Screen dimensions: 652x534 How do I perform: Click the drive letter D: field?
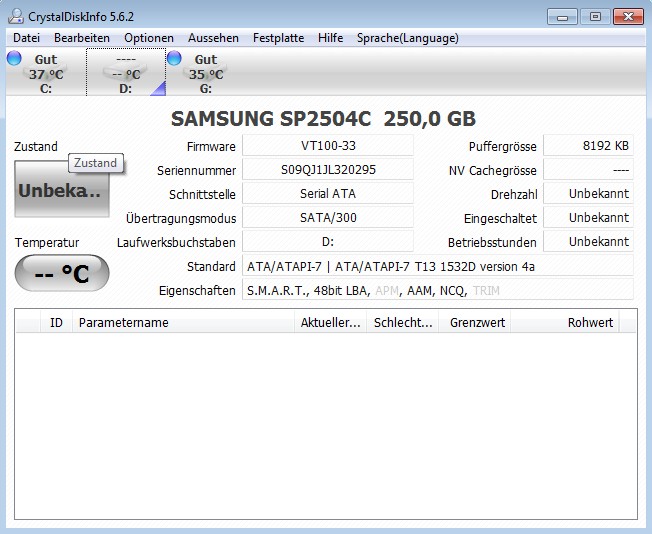[328, 242]
